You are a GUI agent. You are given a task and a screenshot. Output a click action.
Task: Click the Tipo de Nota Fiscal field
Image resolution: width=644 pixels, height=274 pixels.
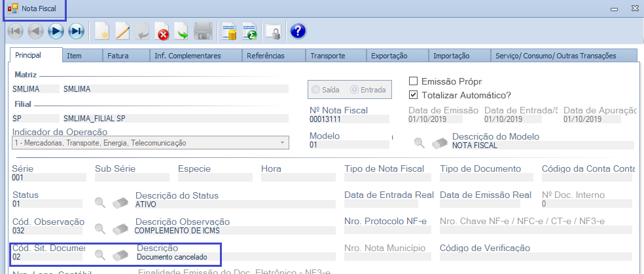(387, 178)
